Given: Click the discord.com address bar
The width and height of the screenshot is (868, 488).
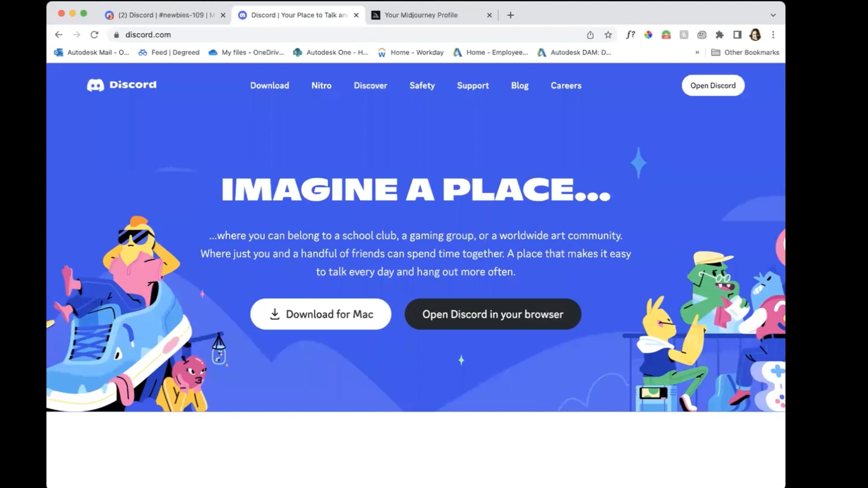Looking at the screenshot, I should [344, 35].
